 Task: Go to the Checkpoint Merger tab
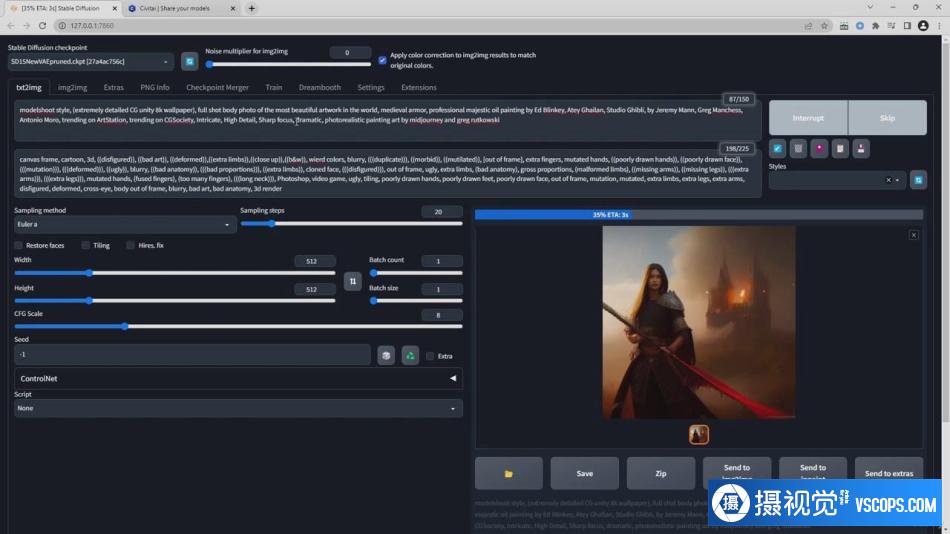(x=217, y=87)
